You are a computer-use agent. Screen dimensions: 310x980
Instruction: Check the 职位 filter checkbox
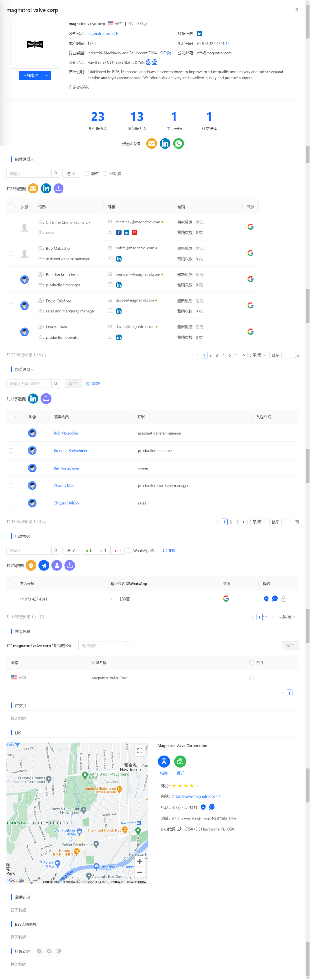[87, 174]
